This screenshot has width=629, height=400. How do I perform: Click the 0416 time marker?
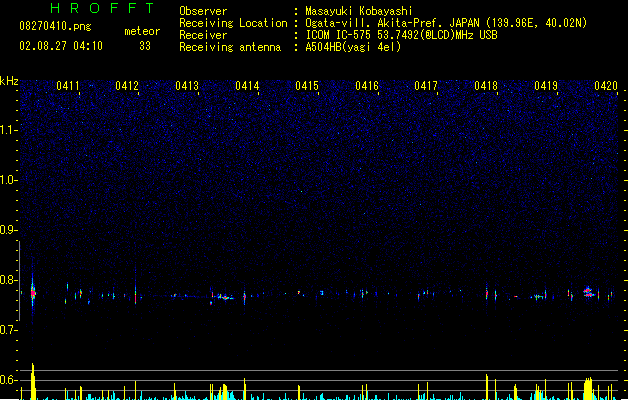(x=367, y=86)
